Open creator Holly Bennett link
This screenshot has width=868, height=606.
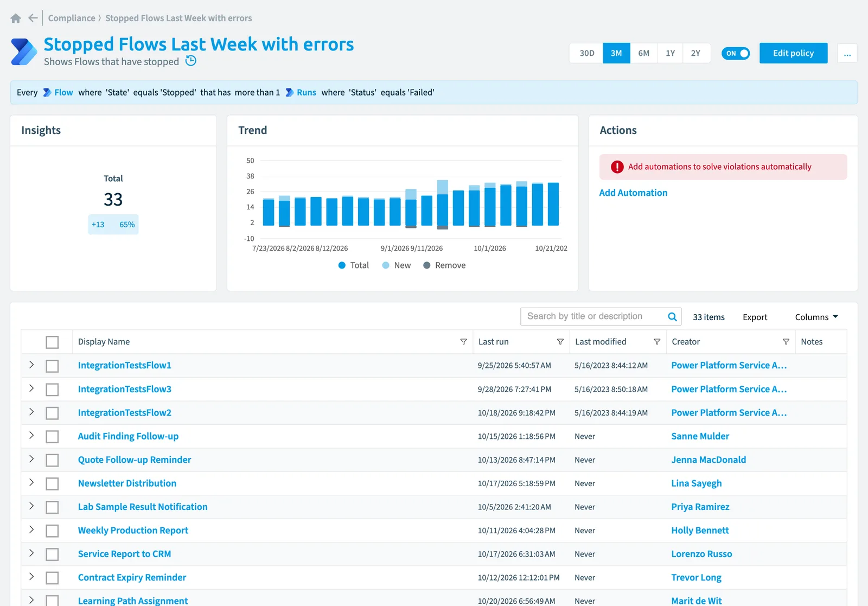[x=700, y=531]
